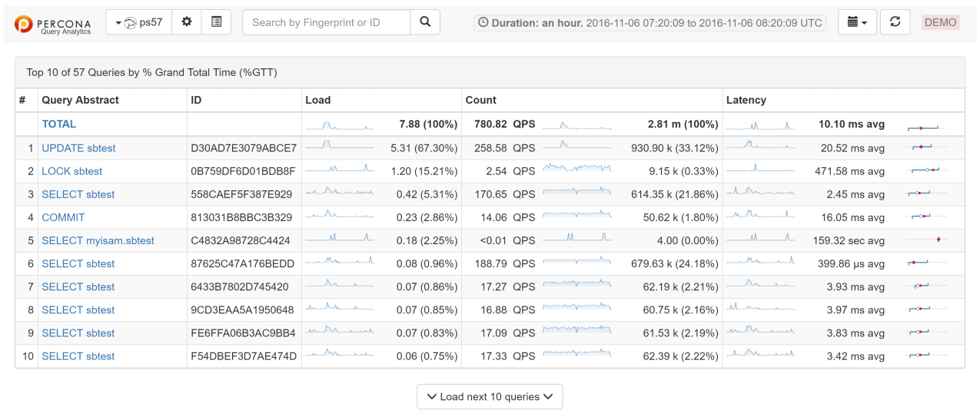Screen dimensions: 980x420
Task: Open the UPDATE sbtest query
Action: [78, 148]
